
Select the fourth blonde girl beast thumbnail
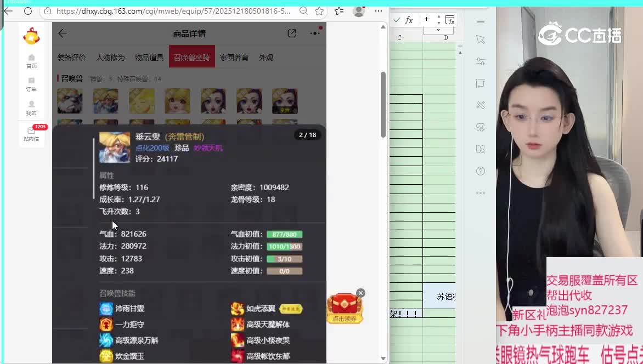coord(177,101)
